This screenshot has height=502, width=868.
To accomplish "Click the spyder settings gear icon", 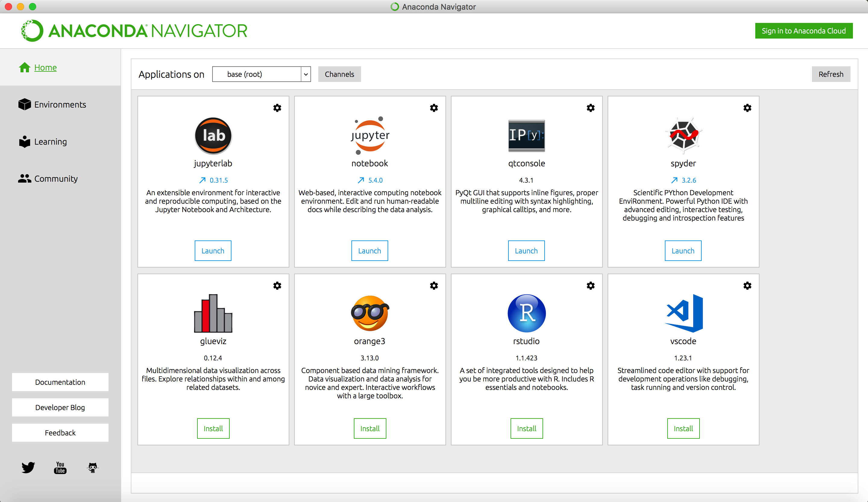I will (x=747, y=108).
